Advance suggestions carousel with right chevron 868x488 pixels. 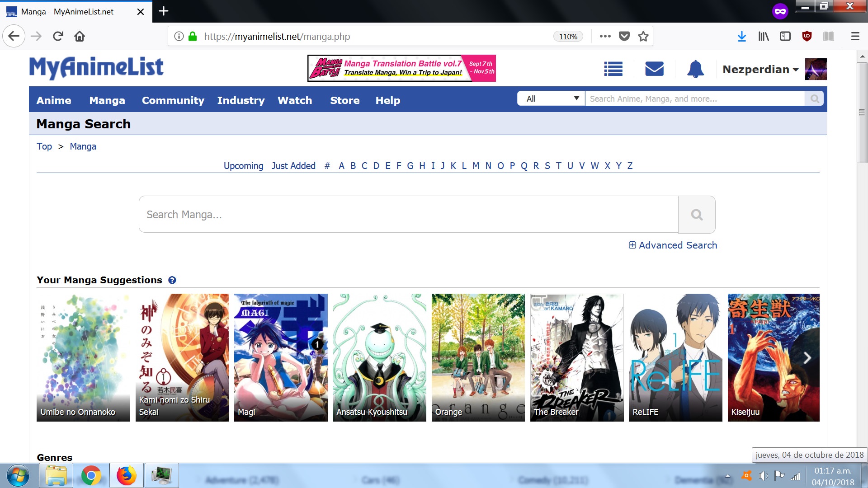pyautogui.click(x=807, y=358)
